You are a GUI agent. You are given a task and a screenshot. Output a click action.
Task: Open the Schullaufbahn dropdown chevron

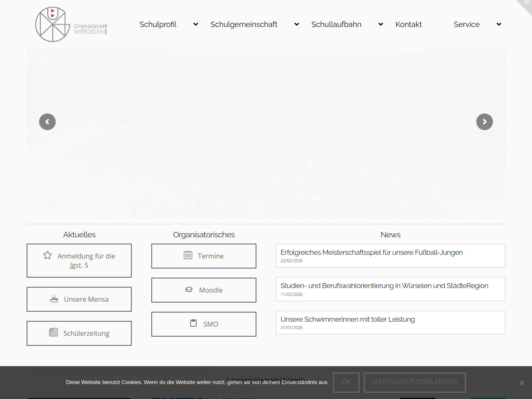tap(381, 25)
